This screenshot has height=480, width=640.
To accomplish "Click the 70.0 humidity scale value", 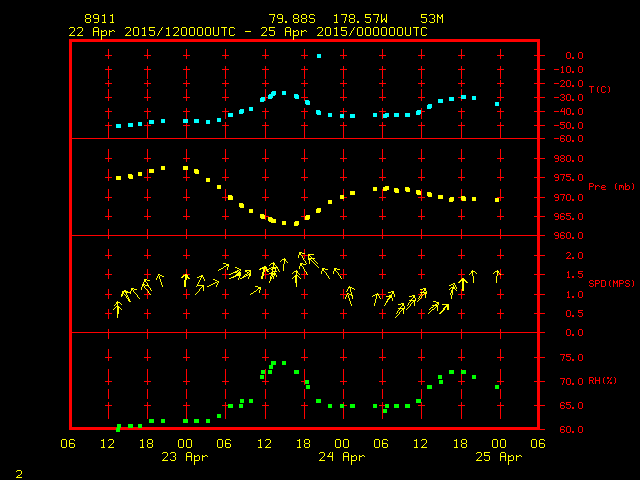I will point(571,382).
